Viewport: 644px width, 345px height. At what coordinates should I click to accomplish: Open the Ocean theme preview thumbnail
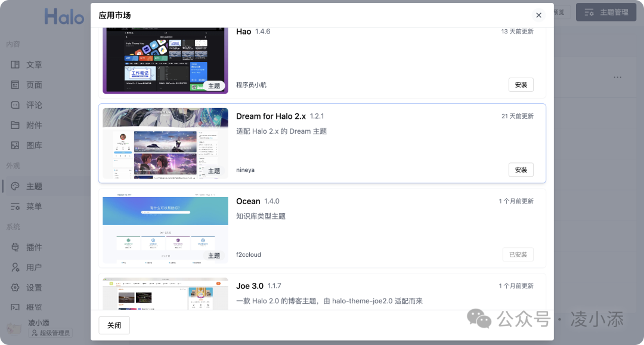click(x=165, y=228)
